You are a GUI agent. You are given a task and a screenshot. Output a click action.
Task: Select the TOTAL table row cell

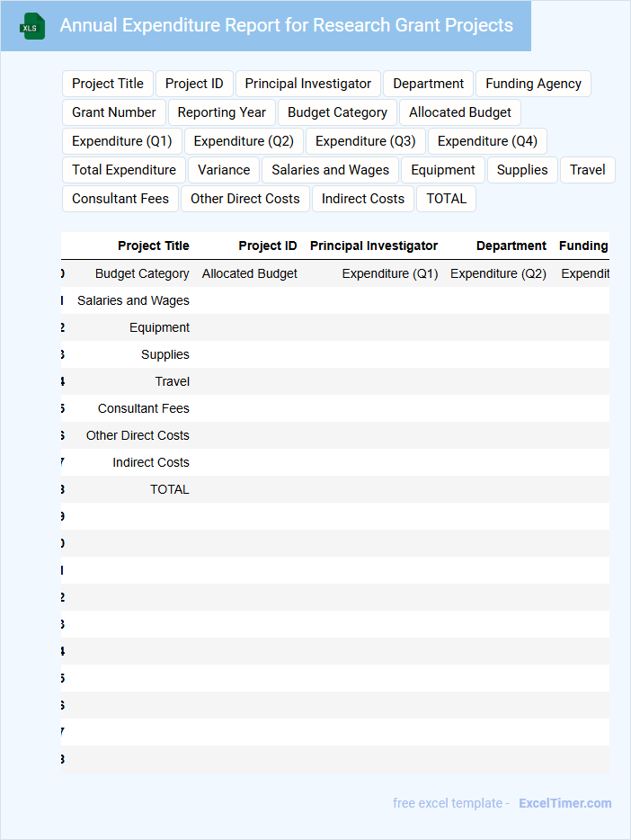169,489
